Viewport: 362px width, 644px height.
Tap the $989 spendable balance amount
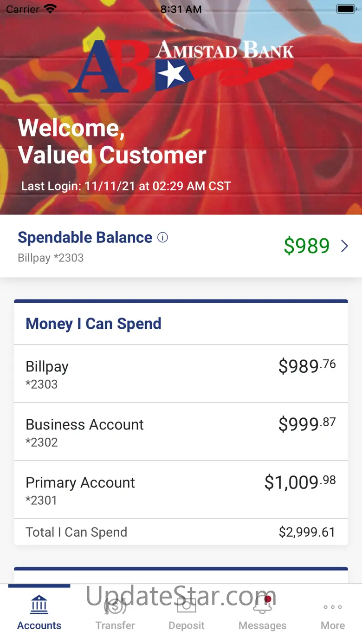coord(306,246)
